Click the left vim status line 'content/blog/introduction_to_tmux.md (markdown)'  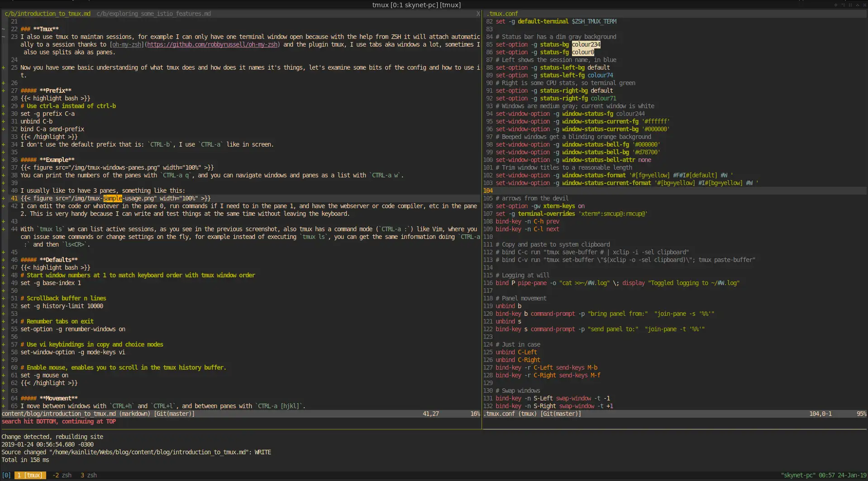[x=76, y=414]
